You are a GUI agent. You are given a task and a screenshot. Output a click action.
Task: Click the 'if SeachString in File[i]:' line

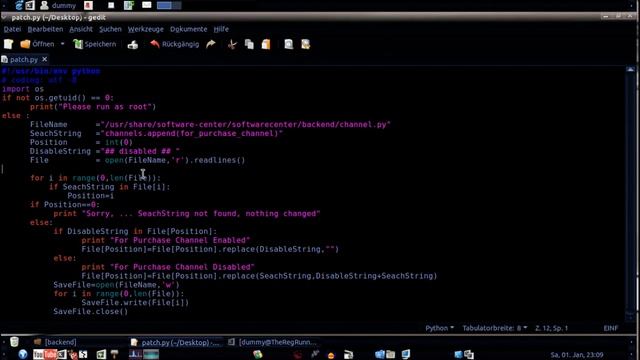[109, 187]
